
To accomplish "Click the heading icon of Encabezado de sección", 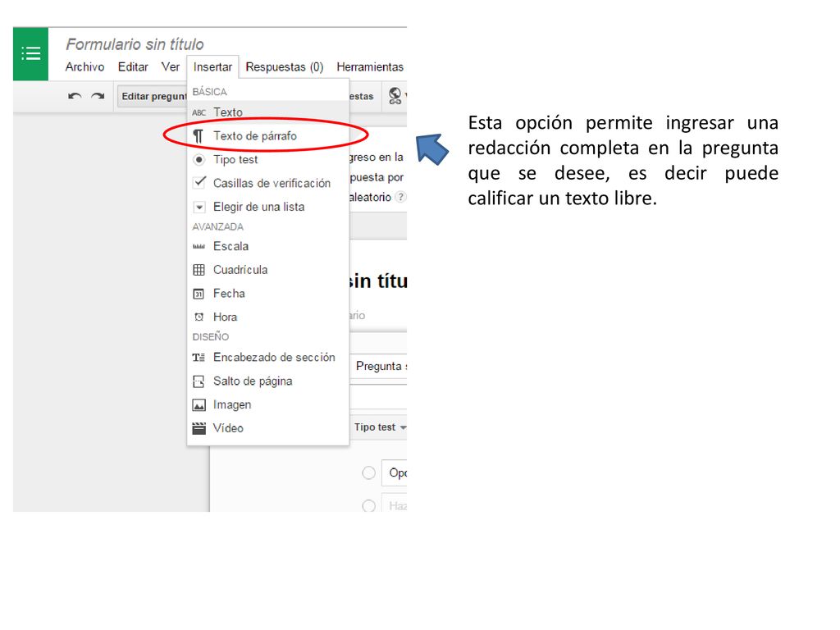I will [199, 358].
